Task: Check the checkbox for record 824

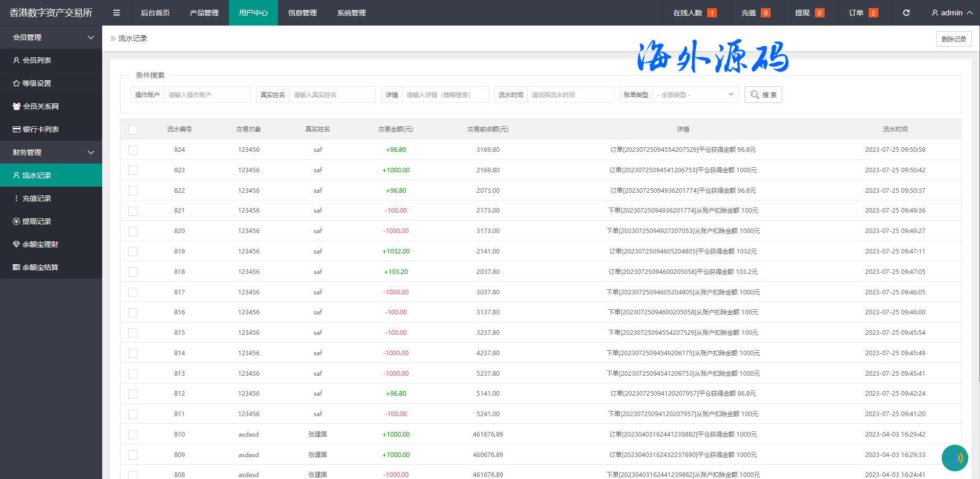Action: coord(133,150)
